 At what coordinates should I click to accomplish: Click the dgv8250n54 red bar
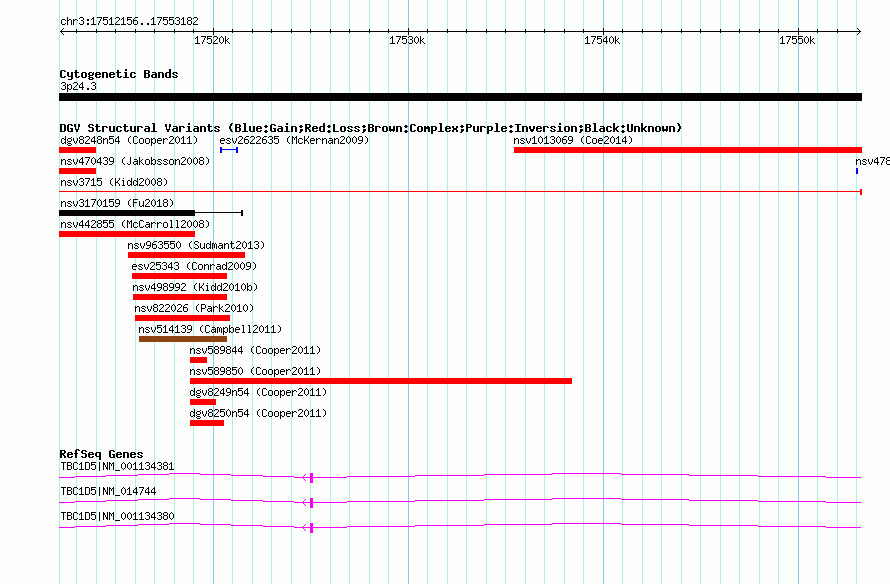(x=207, y=423)
